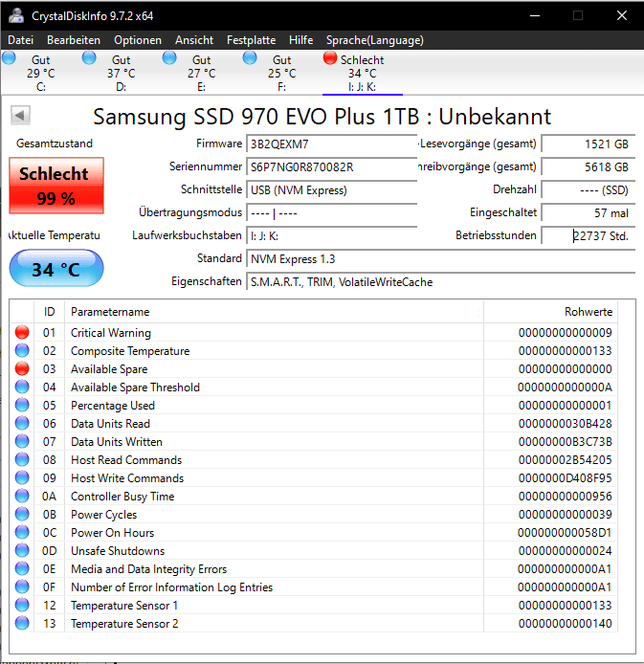Click the blue dot beside Temperature Sensor 2

[22, 624]
